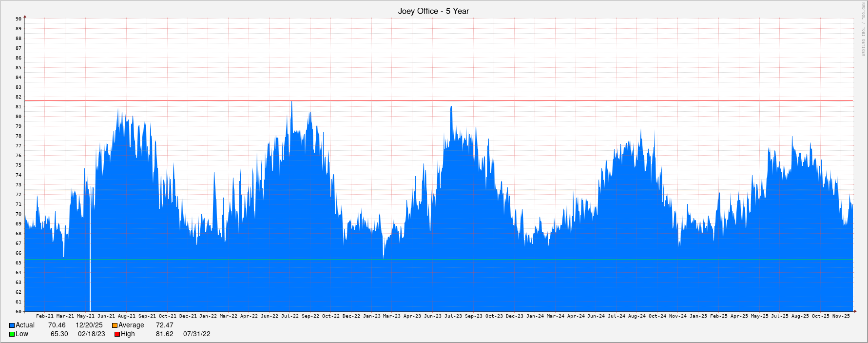Click the Jan-24 x-axis label
Viewport: 868px width, 343px height.
coord(535,316)
